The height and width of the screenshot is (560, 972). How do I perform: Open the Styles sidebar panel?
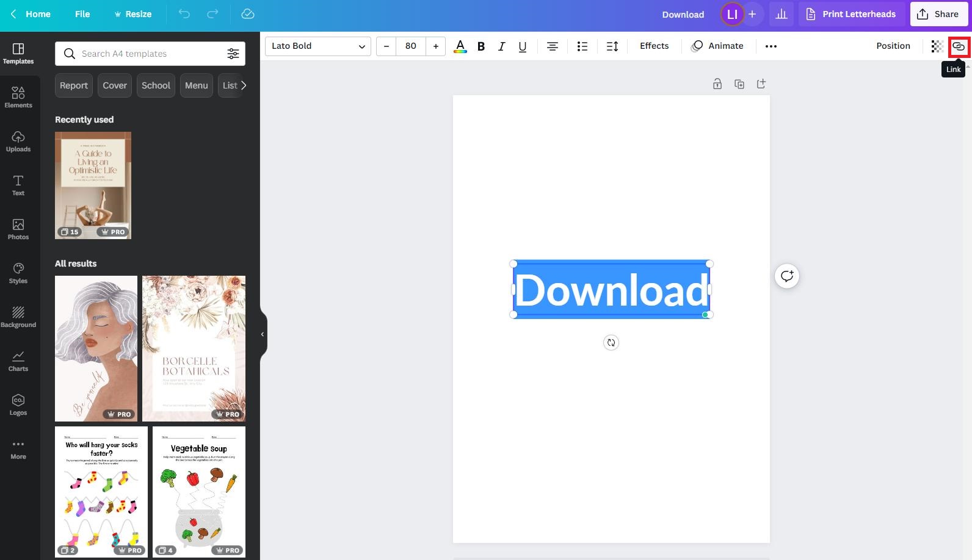tap(18, 273)
